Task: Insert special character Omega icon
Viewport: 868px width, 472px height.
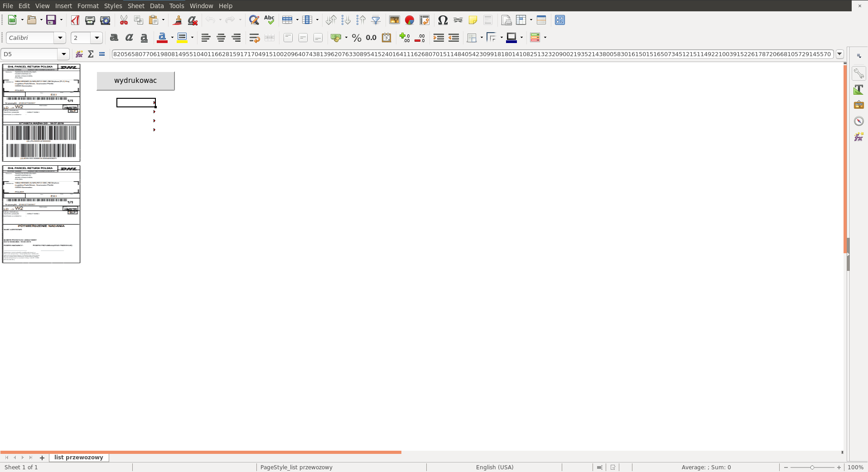Action: (443, 20)
